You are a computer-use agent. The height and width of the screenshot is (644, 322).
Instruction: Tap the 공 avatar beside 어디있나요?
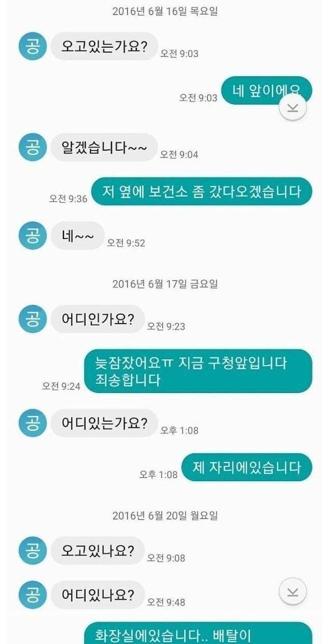click(33, 595)
